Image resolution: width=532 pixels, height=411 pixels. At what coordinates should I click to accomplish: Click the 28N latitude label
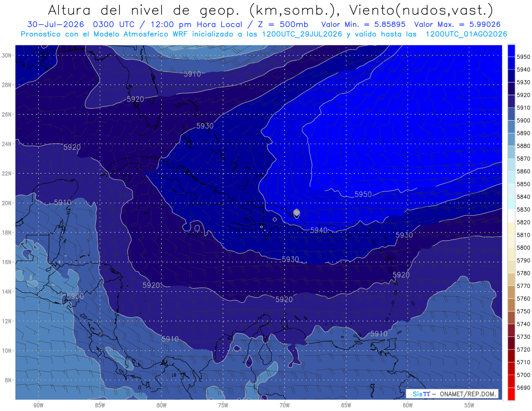[x=7, y=85]
